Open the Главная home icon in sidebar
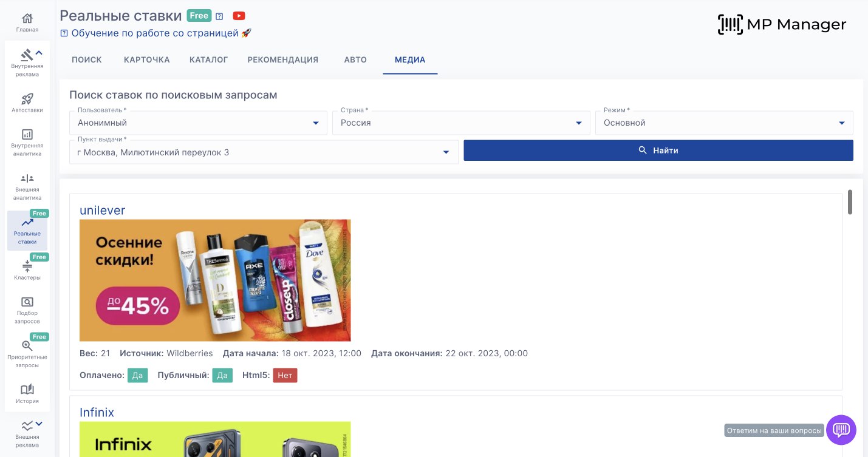868x457 pixels. (27, 19)
